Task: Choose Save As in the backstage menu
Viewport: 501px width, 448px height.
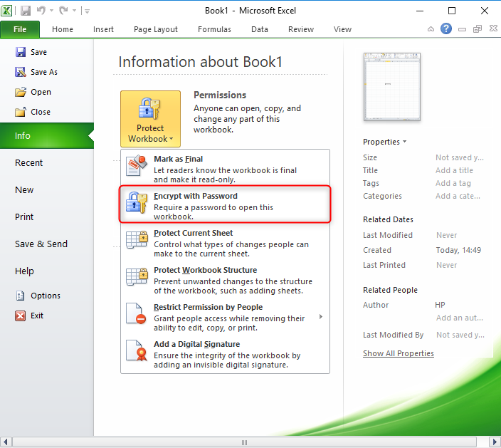Action: tap(36, 72)
